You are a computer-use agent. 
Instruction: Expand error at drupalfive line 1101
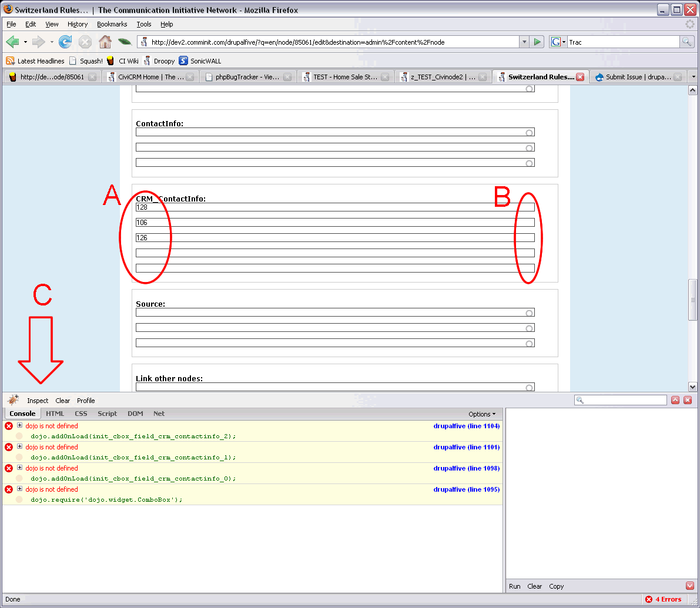click(x=19, y=446)
